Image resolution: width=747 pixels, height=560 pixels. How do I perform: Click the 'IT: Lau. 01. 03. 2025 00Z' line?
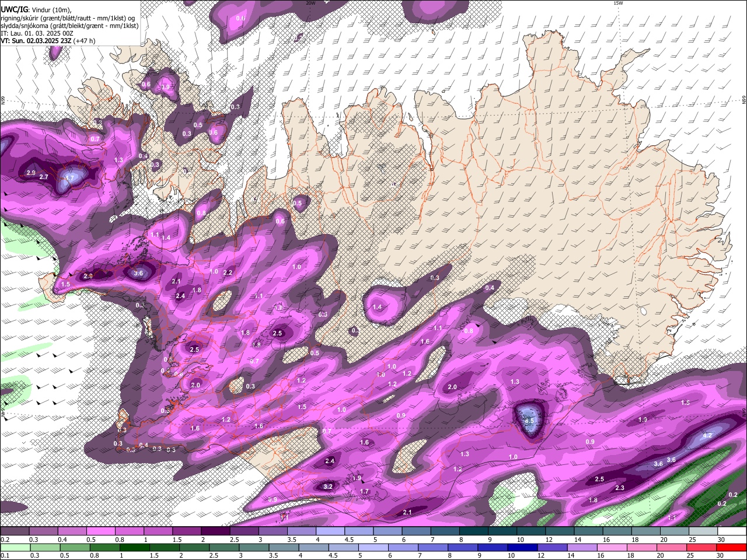36,34
